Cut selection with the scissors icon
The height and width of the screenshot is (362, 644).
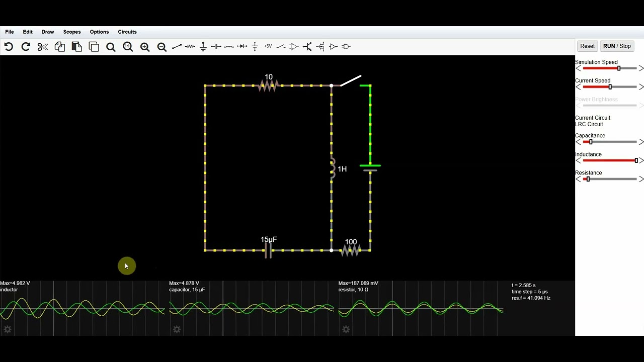click(43, 47)
